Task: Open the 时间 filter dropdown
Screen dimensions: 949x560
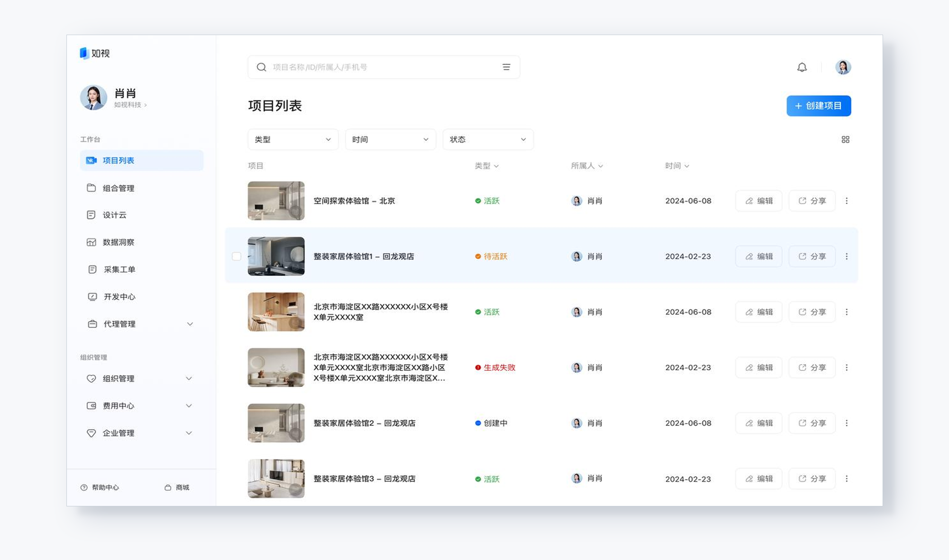Action: [x=391, y=139]
